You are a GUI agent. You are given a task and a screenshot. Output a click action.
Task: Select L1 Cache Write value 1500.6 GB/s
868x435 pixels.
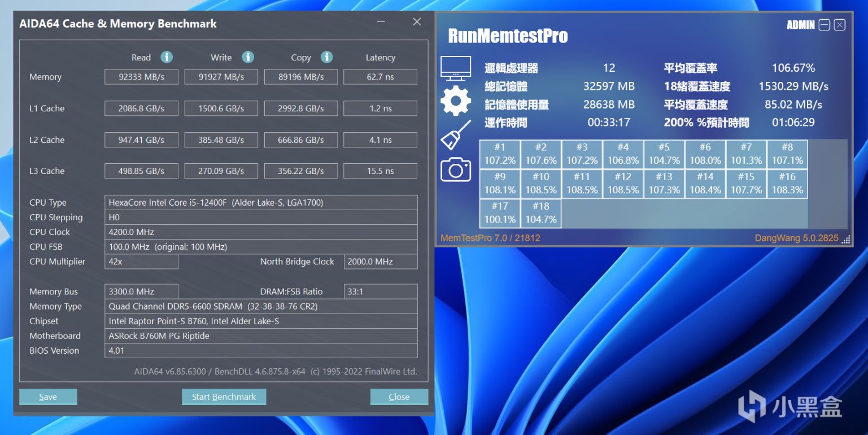pos(221,108)
